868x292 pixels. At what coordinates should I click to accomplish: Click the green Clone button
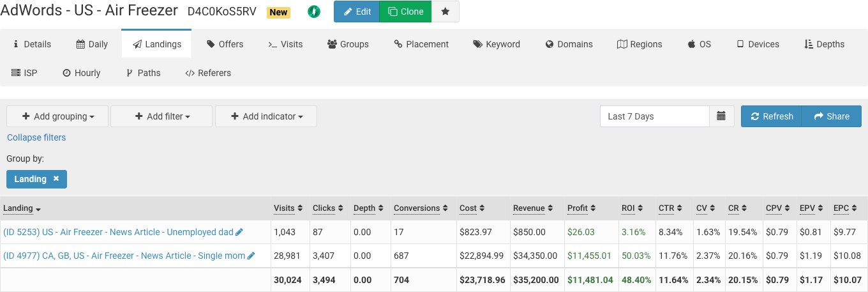pos(405,12)
